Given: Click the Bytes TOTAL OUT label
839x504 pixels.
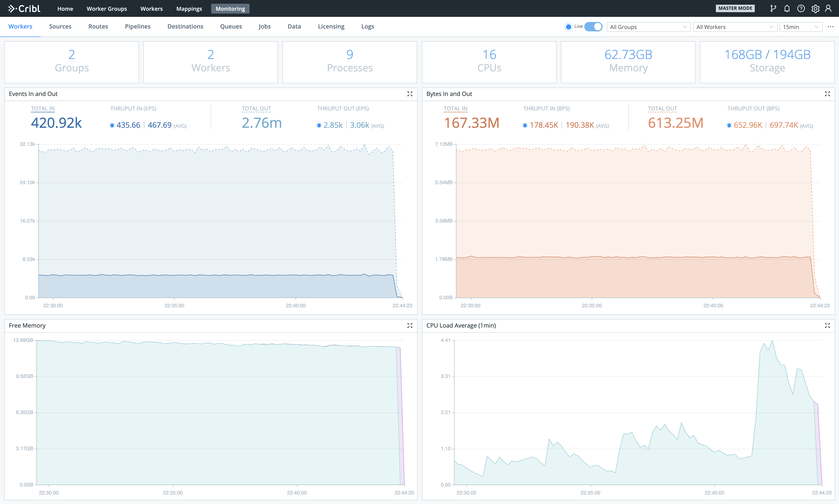Looking at the screenshot, I should (x=662, y=109).
